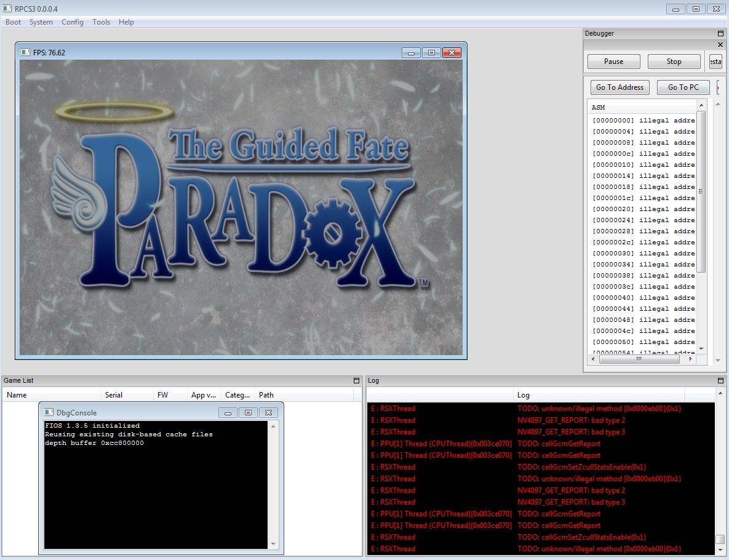Select ASM row [0000000c]
The width and height of the screenshot is (729, 560).
tap(643, 154)
